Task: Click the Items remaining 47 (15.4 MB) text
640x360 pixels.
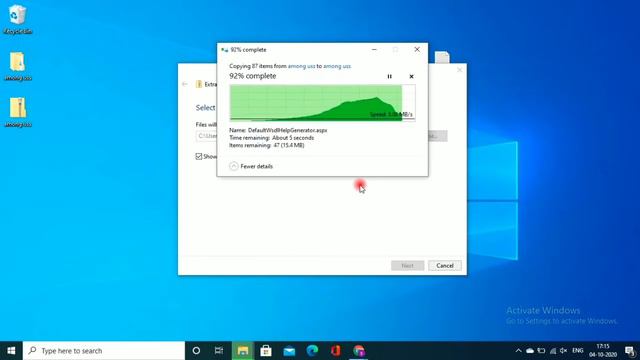Action: [x=267, y=145]
